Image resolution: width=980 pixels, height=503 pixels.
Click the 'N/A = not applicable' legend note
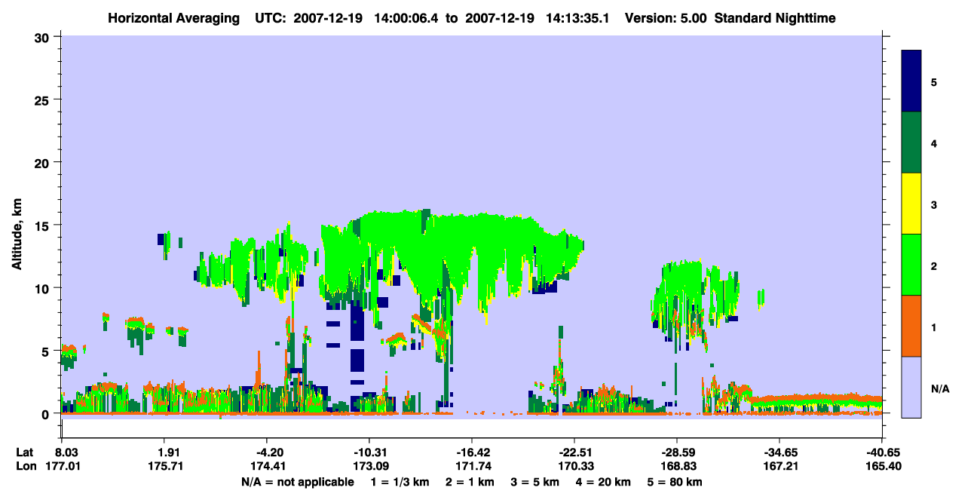[297, 481]
